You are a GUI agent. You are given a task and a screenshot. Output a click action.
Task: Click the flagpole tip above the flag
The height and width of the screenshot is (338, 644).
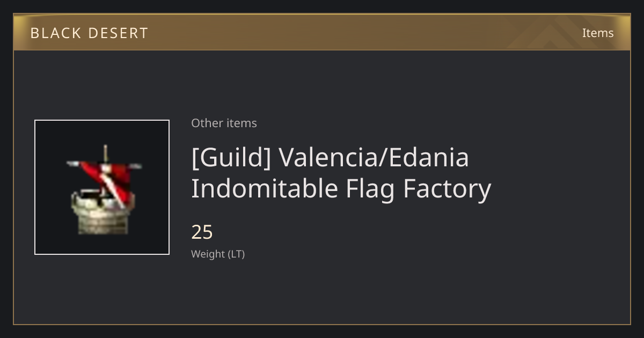coord(106,151)
